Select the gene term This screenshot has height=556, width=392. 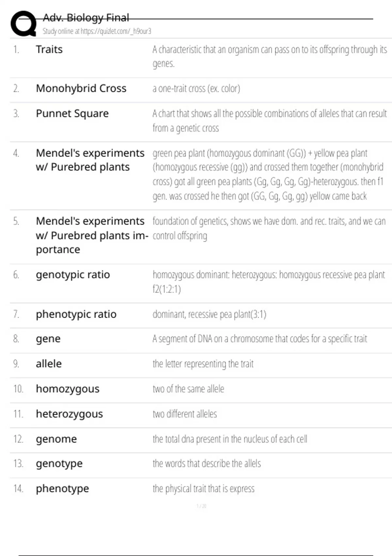pyautogui.click(x=48, y=339)
